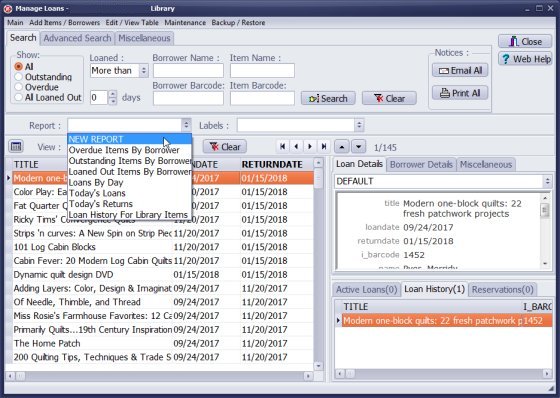This screenshot has height=398, width=560.
Task: Switch to Borrower Details tab
Action: click(x=421, y=165)
